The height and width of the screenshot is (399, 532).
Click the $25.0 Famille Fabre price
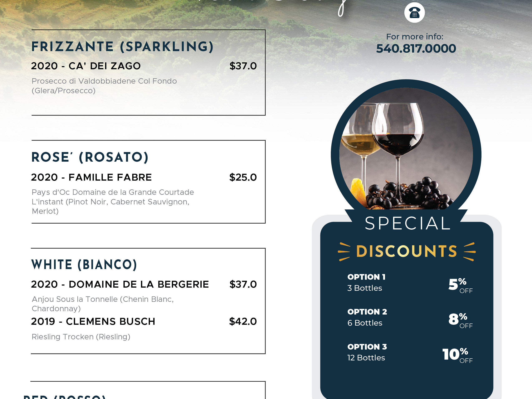pyautogui.click(x=243, y=177)
